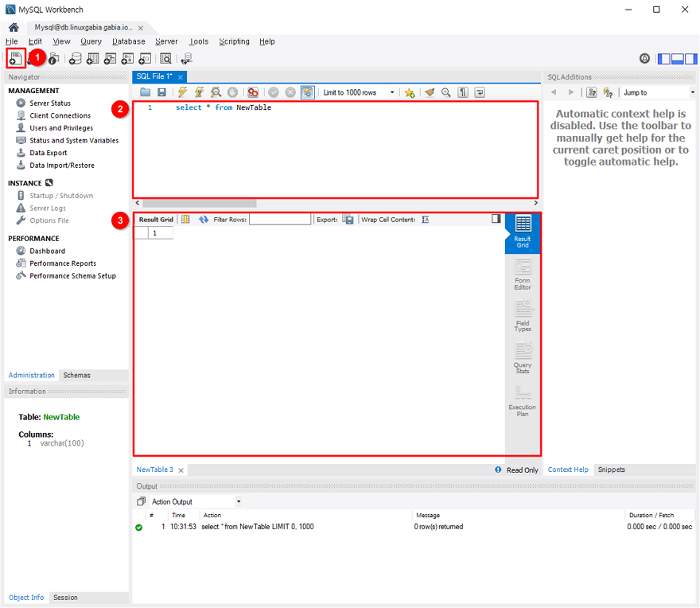This screenshot has width=700, height=608.
Task: Open the Query menu
Action: (91, 41)
